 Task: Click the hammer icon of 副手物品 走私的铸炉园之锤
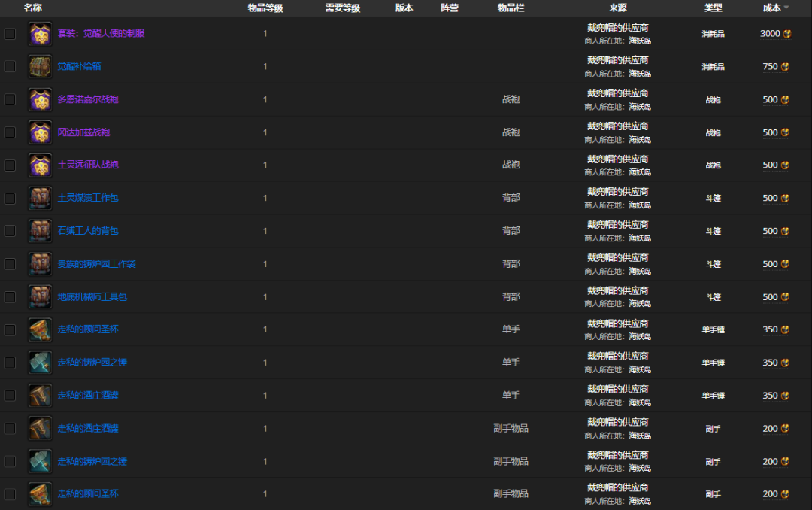pyautogui.click(x=40, y=461)
